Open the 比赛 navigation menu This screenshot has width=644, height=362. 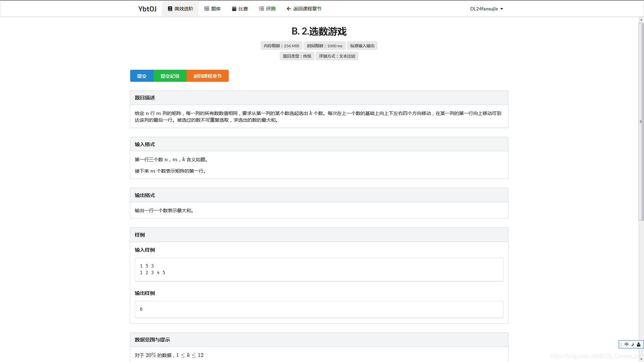239,9
